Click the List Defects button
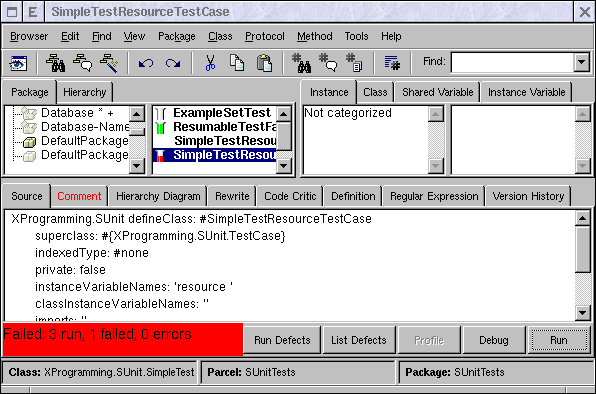 (x=358, y=340)
